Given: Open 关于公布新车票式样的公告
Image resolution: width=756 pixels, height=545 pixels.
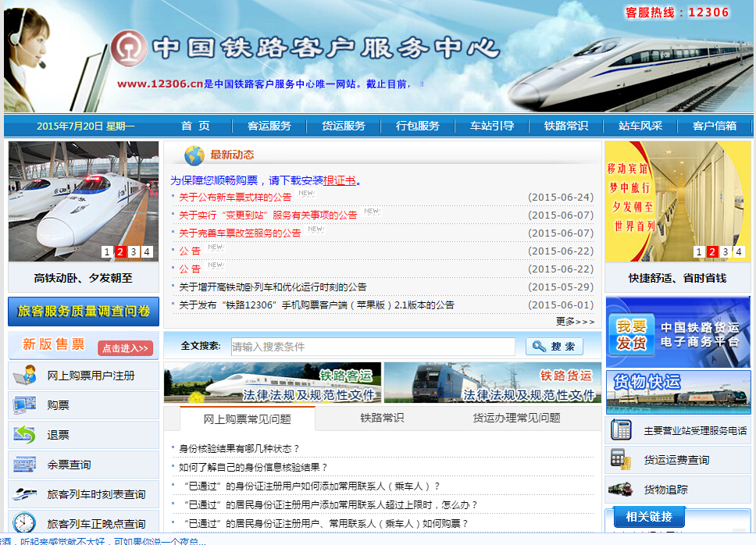Looking at the screenshot, I should point(235,197).
